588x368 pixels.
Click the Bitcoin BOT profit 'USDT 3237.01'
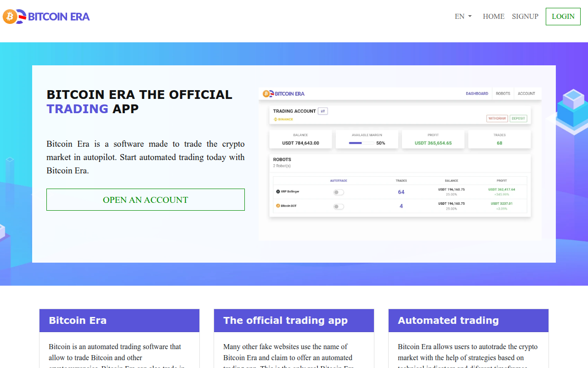click(502, 203)
